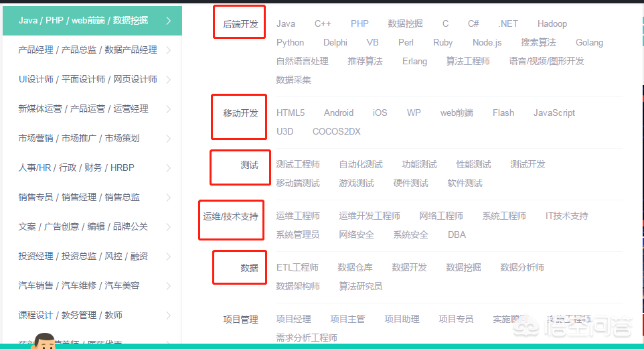Screen dimensions: 644x349
Task: Expand 文案 / 广告创意 category chevron
Action: click(x=169, y=227)
